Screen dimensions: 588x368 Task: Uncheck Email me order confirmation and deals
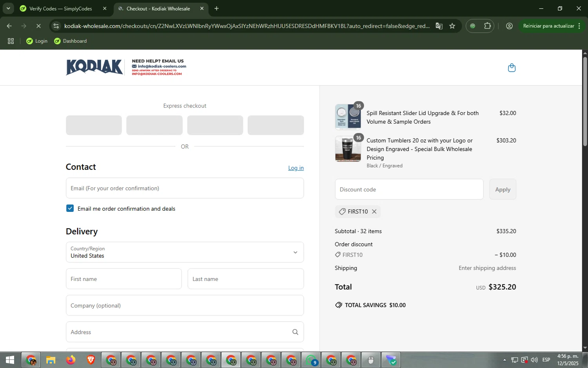click(x=70, y=208)
